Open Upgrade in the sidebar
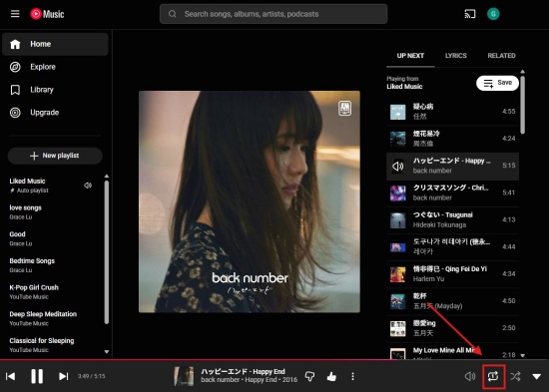This screenshot has width=549, height=392. 55,113
